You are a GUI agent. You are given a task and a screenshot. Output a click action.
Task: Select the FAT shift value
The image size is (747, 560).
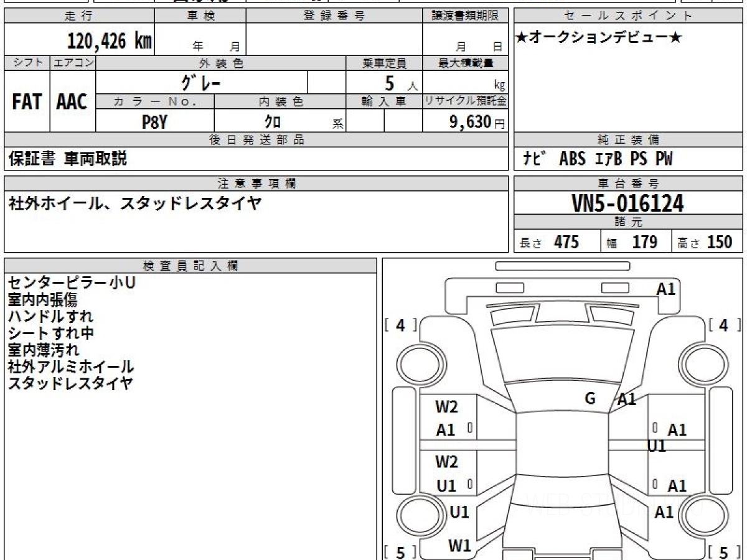coord(27,101)
